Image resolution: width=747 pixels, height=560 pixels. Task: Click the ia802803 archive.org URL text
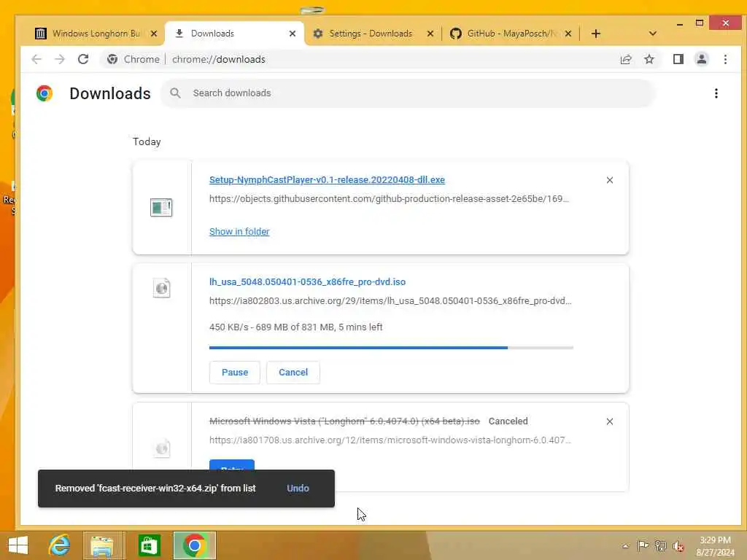[390, 300]
